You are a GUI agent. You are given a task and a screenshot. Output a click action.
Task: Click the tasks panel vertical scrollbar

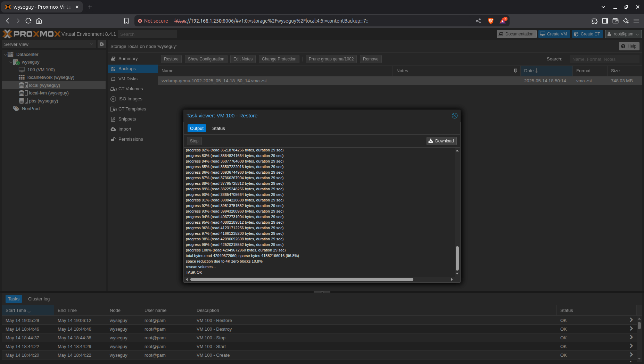tap(639, 325)
